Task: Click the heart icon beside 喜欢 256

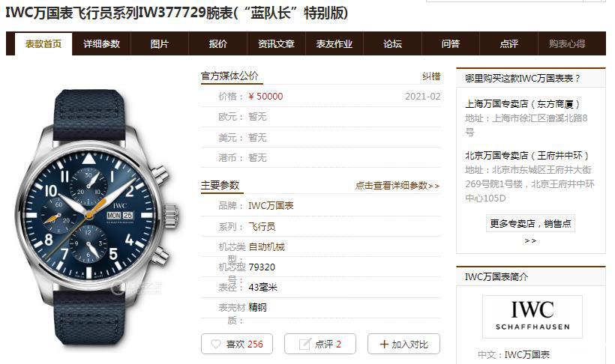Action: pos(216,344)
